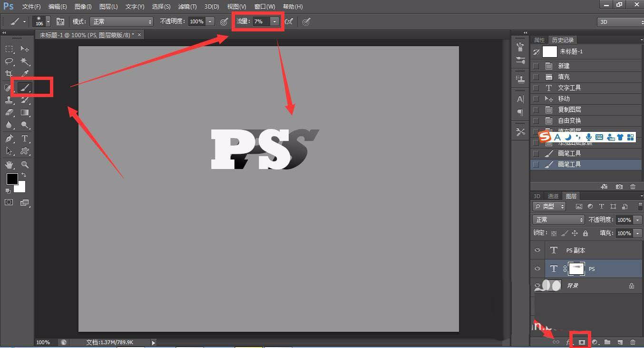Viewport: 644px width, 348px height.
Task: Select the Gradient tool
Action: click(25, 113)
